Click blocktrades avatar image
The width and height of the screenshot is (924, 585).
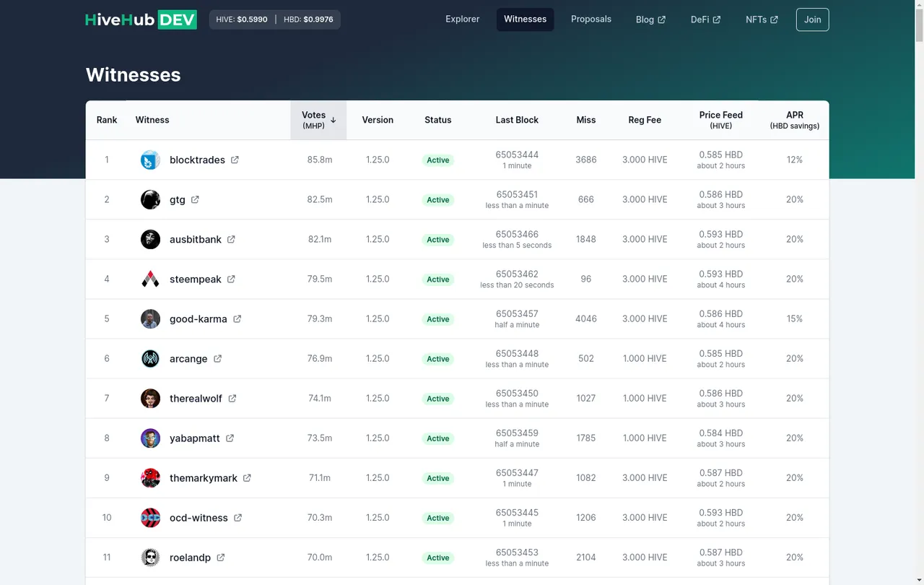[x=150, y=160]
